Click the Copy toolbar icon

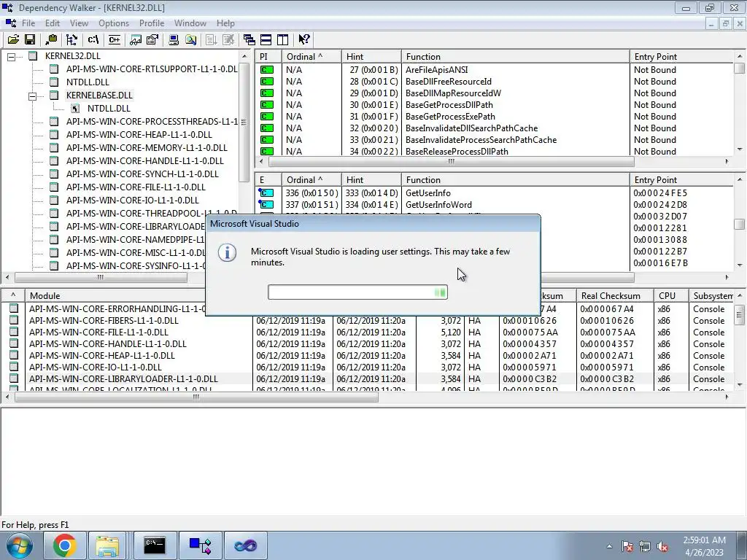click(51, 39)
